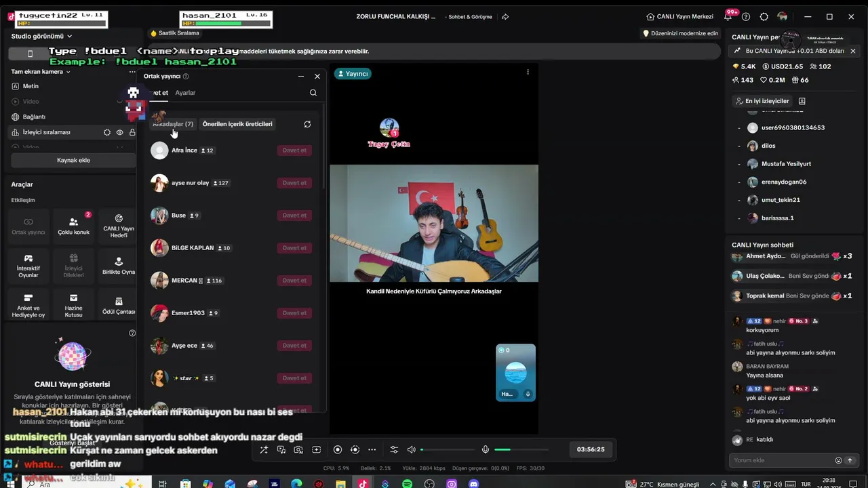868x488 pixels.
Task: Click the Ortak yayıncı tool tile
Action: 28,226
